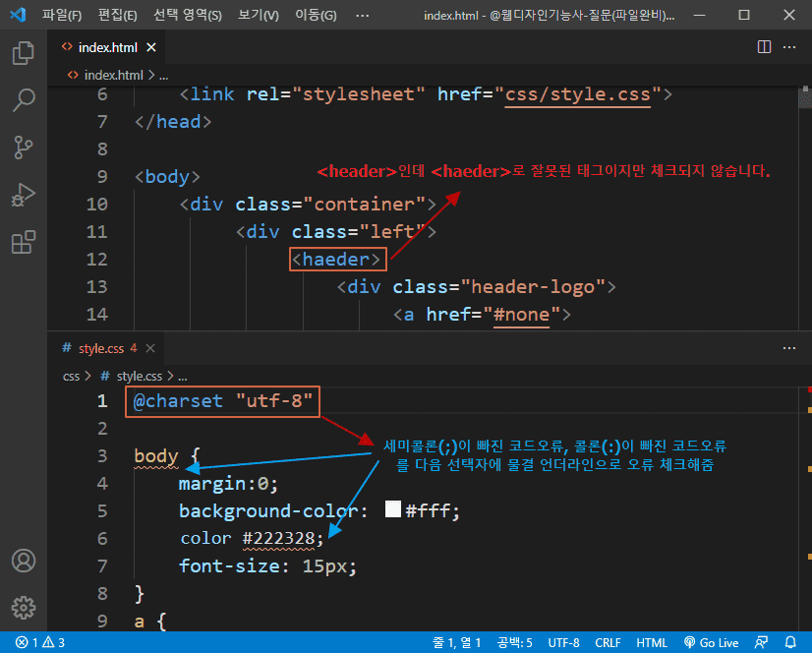Open Go to Line via 줄 1, 열 1
The image size is (812, 653).
(x=456, y=642)
